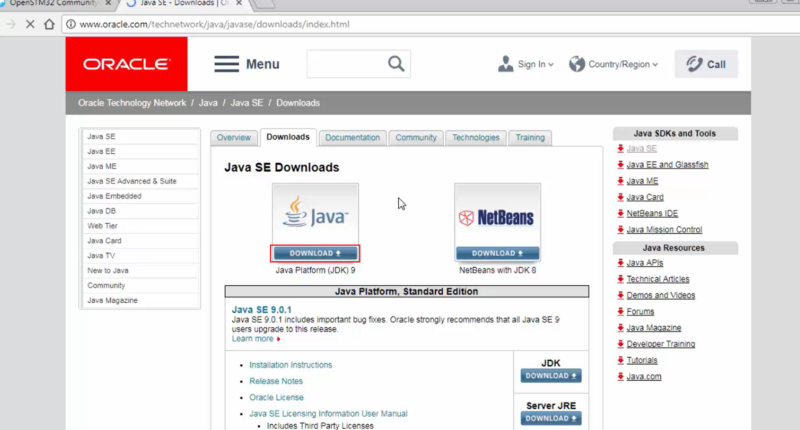Open Oracle Technology Network breadcrumb
The height and width of the screenshot is (430, 800).
132,103
